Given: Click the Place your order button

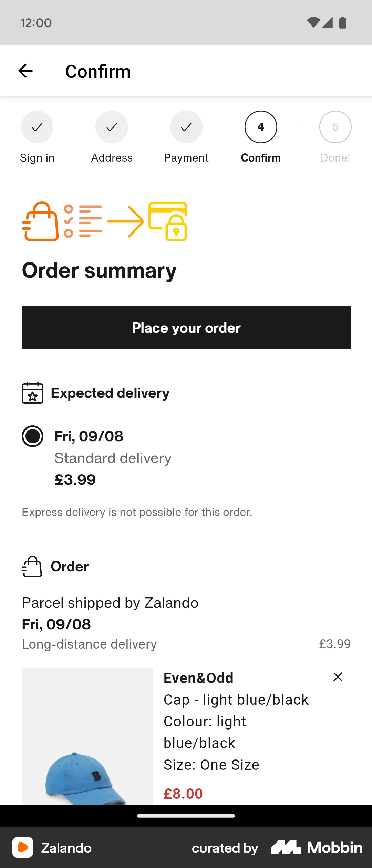Looking at the screenshot, I should point(186,328).
